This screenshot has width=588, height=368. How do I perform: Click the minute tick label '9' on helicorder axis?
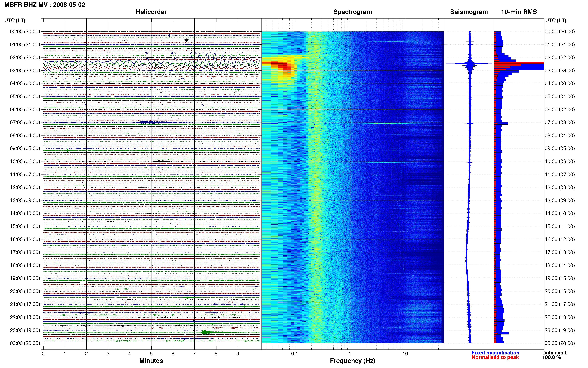[x=238, y=354]
